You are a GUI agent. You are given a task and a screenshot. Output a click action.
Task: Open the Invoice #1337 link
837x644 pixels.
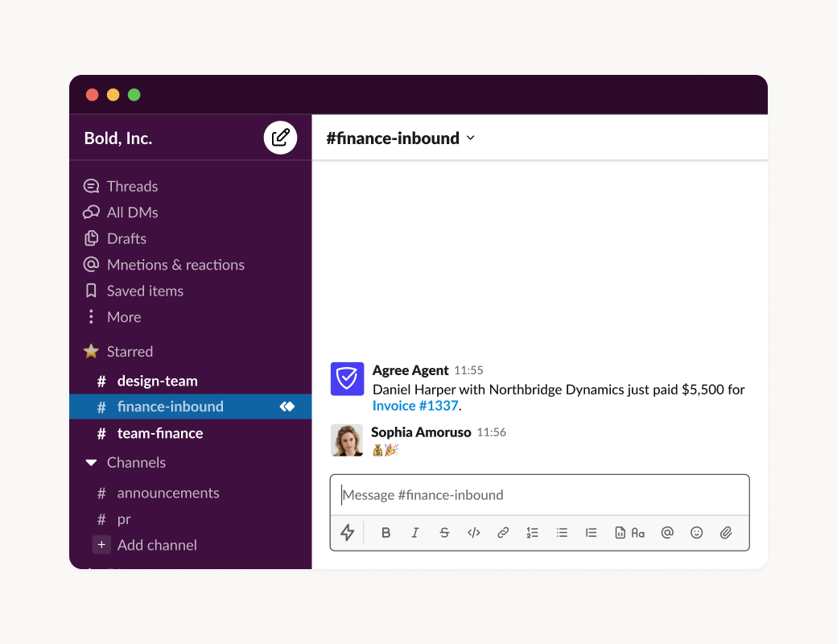pos(414,406)
